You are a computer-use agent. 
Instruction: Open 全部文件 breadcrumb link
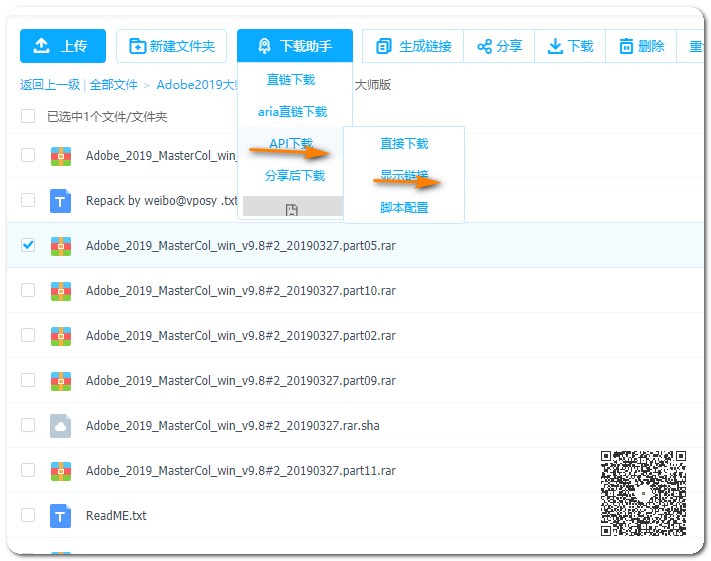113,84
